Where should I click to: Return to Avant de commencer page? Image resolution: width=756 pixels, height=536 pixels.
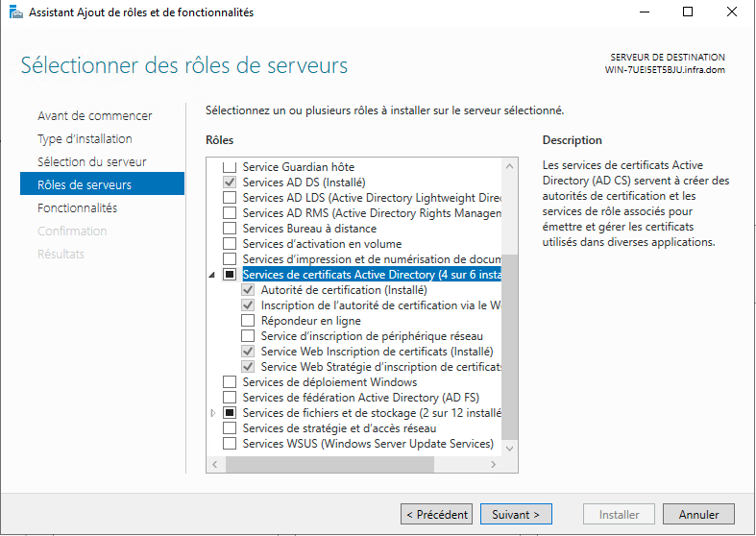pos(94,115)
